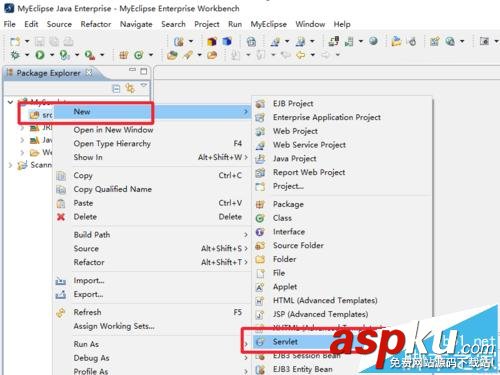This screenshot has height=375, width=500.
Task: Open the Project menu
Action: click(x=207, y=24)
